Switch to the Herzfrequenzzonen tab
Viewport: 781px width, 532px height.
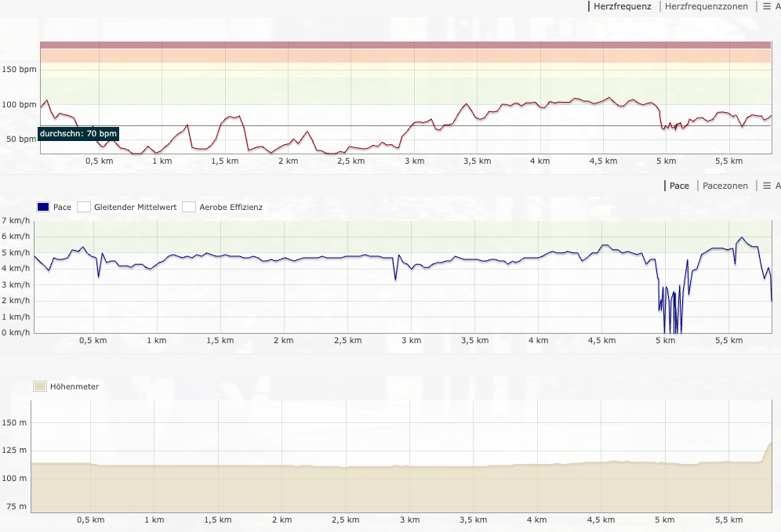(x=707, y=6)
